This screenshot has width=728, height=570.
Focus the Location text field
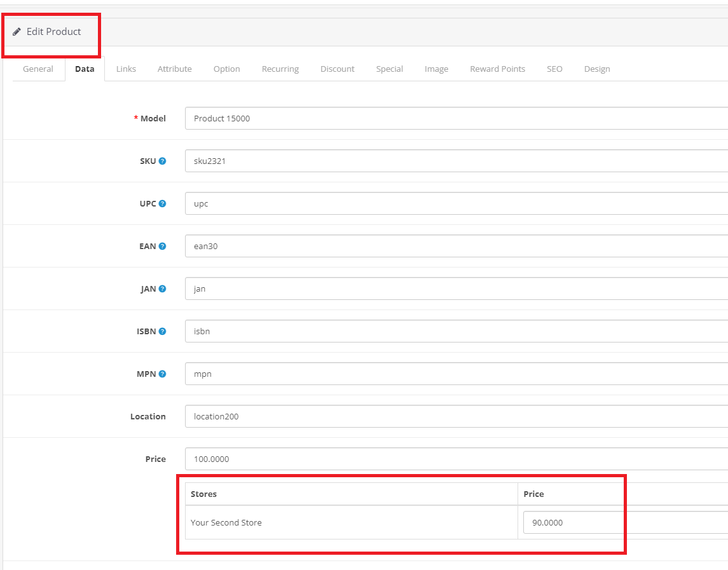(x=455, y=417)
